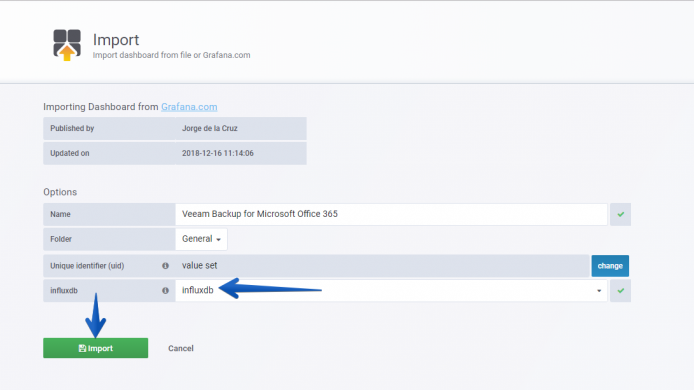Screen dimensions: 694x390
Task: Click the green Import button
Action: pos(96,348)
